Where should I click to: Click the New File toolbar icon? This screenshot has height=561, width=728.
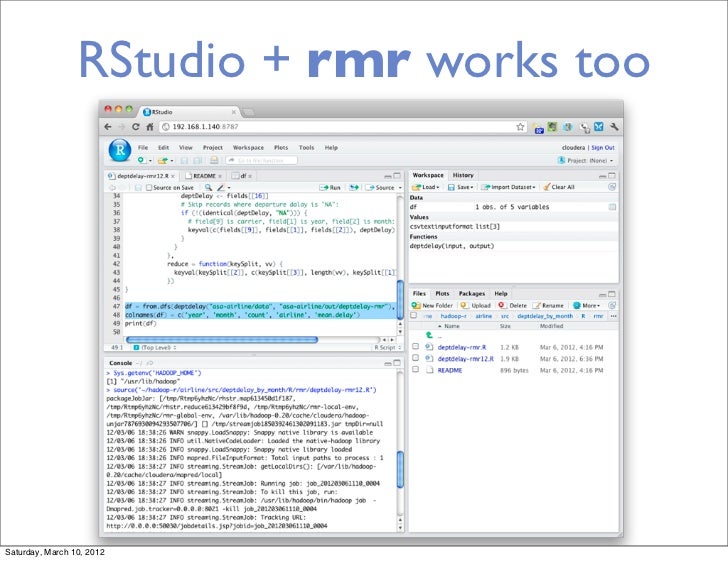[142, 160]
